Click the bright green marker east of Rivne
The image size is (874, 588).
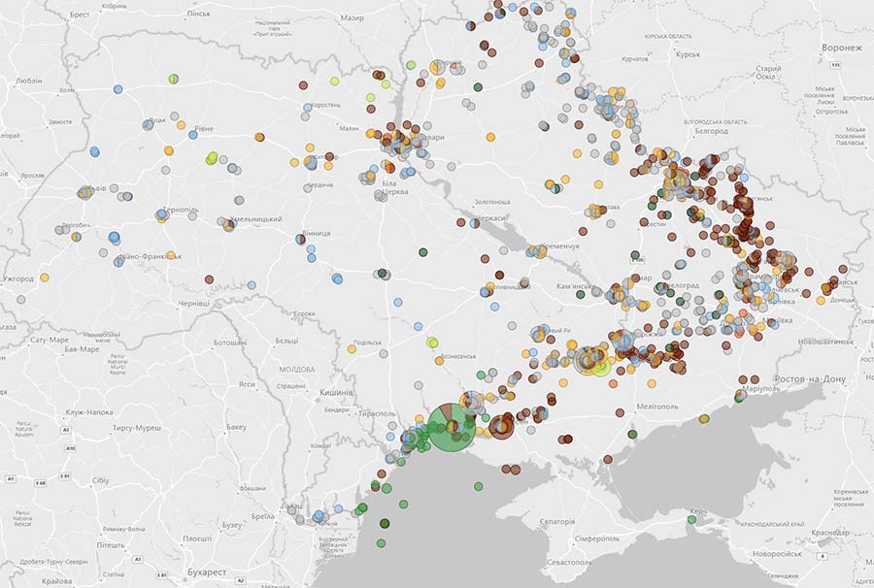pos(212,157)
